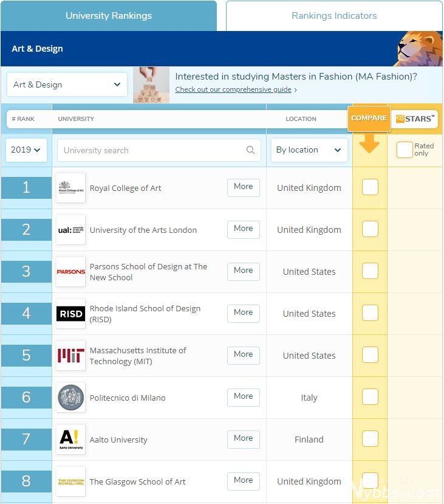Tick compare checkbox for Aalto University
Screen dimensions: 444x504
(x=370, y=439)
